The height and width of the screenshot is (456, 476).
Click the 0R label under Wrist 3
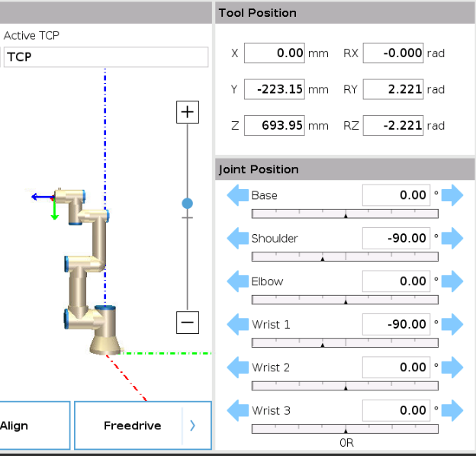(346, 443)
